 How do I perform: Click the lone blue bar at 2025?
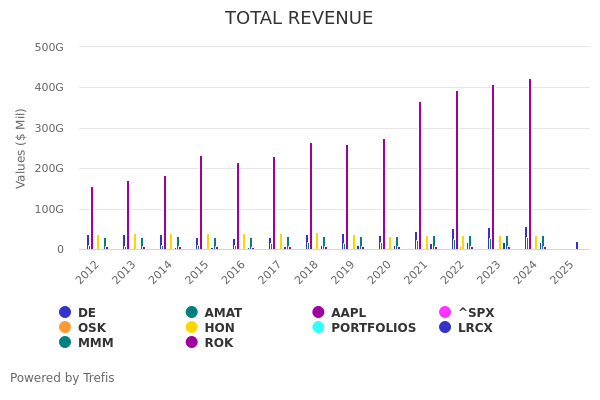(577, 245)
